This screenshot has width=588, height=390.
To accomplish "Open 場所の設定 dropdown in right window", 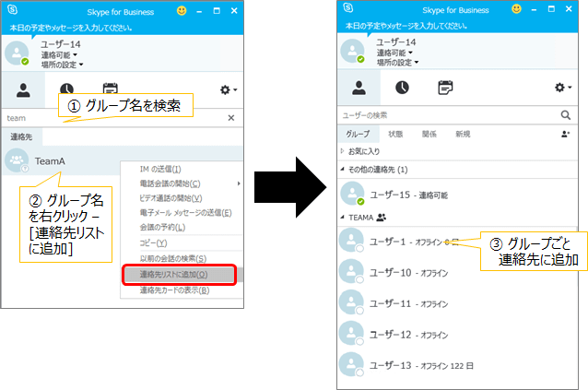I will click(397, 63).
